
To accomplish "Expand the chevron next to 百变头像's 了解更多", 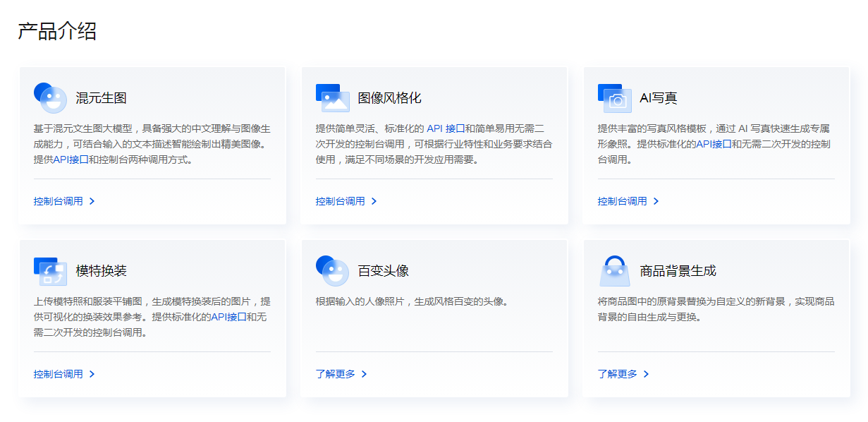I will pos(365,374).
